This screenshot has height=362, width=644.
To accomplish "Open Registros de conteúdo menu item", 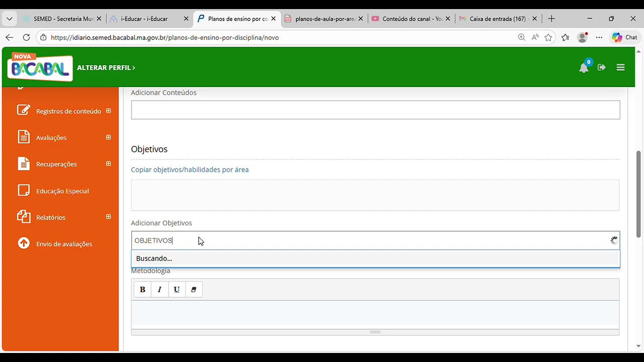I will [68, 111].
